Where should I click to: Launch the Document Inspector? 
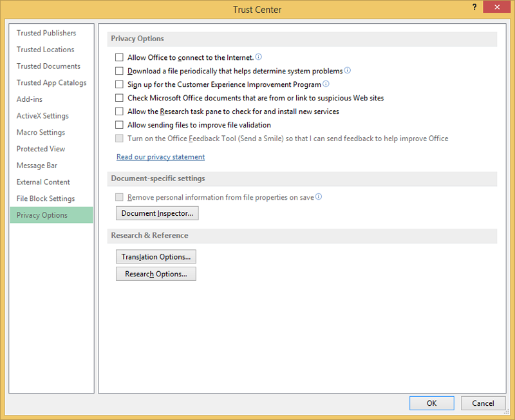point(157,213)
